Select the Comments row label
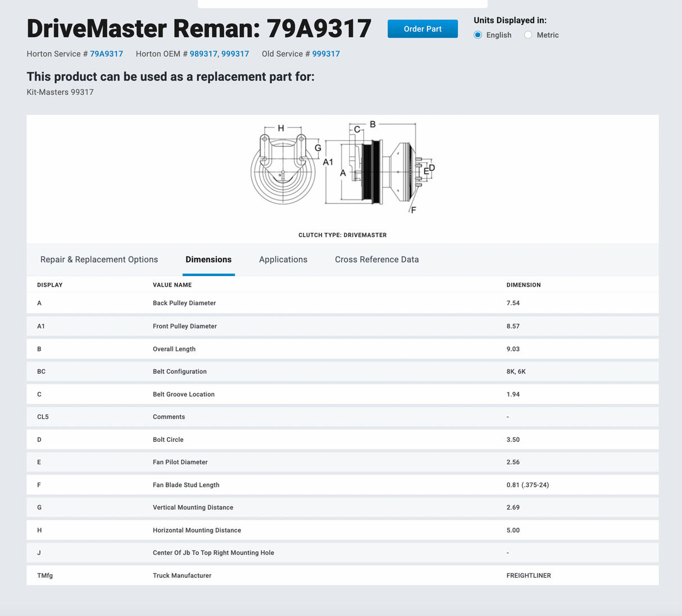 (x=169, y=417)
